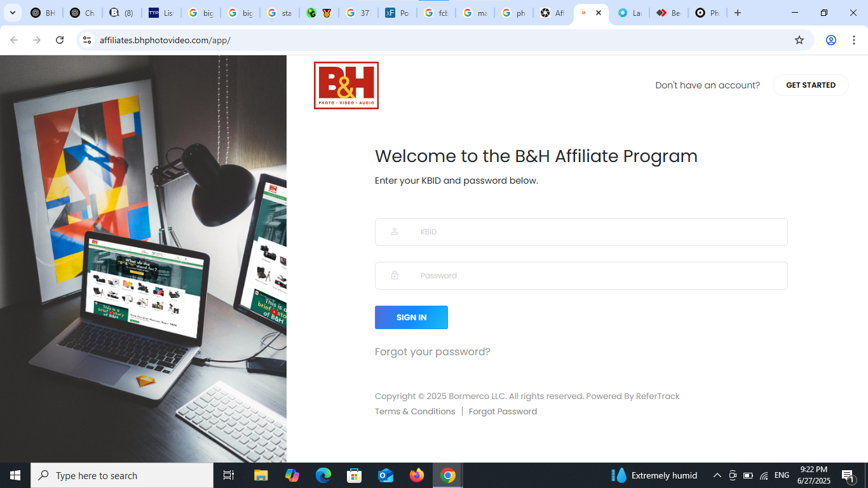Switch to the 'Ch' tab
This screenshot has width=868, height=488.
(82, 13)
